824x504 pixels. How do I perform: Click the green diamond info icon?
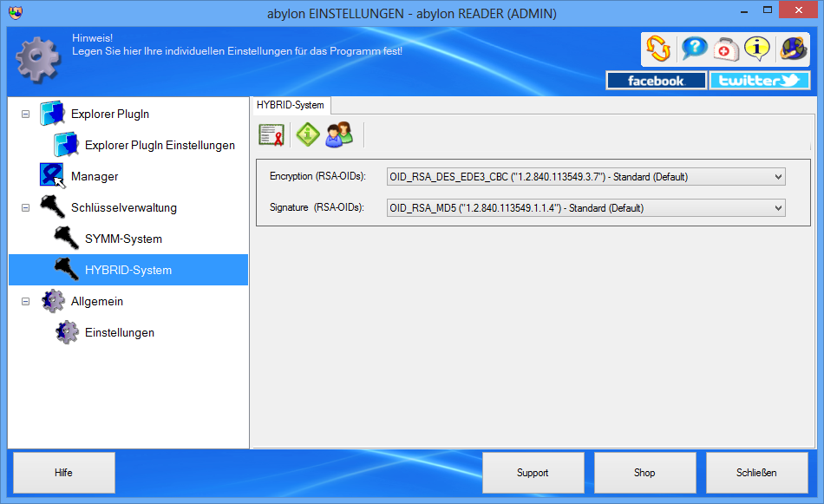click(x=308, y=134)
